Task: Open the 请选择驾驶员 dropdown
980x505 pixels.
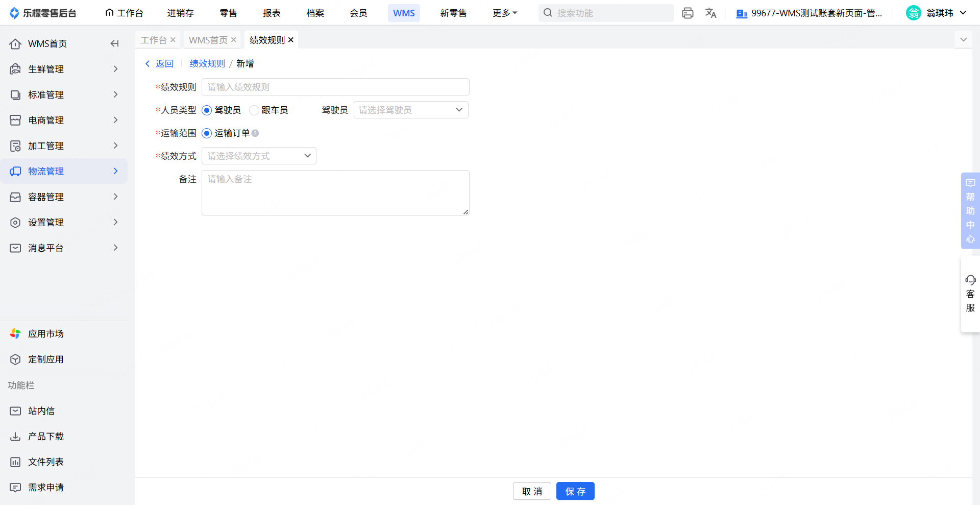Action: (x=411, y=110)
